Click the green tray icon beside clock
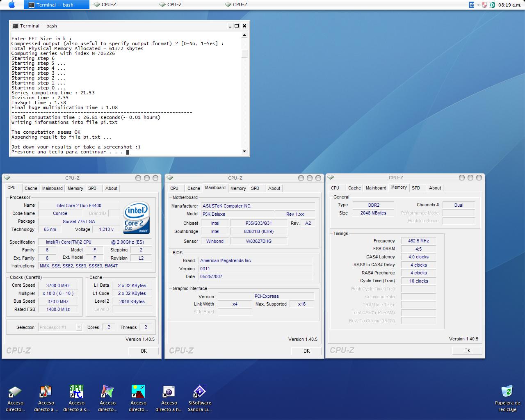Image resolution: width=525 pixels, height=420 pixels. pos(491,5)
